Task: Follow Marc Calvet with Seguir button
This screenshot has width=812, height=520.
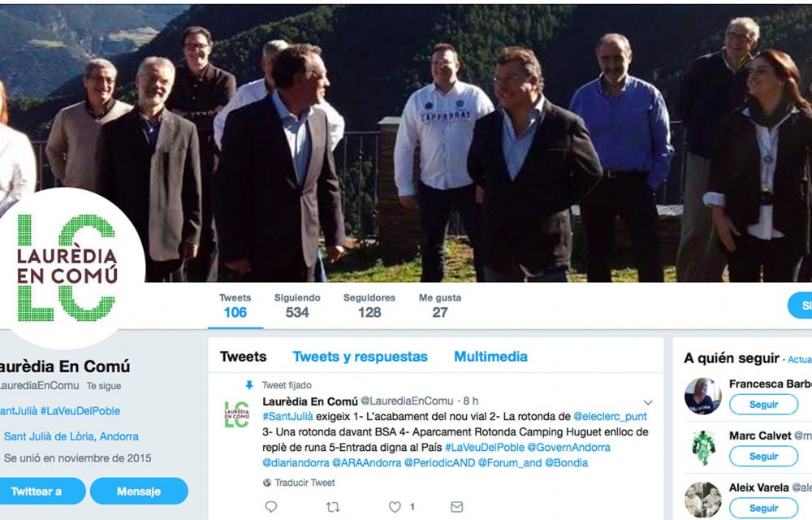Action: (763, 457)
